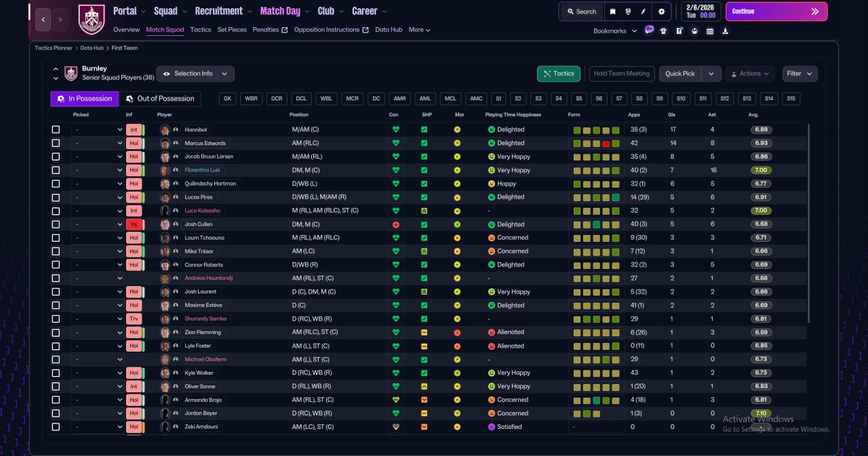
Task: Open the world globe icon
Action: [x=628, y=12]
